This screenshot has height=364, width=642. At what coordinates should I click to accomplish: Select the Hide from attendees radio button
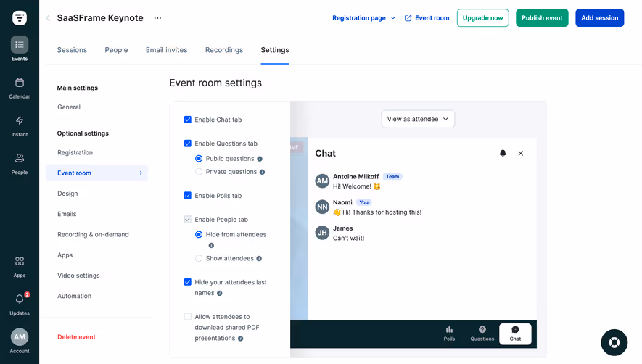(x=199, y=234)
